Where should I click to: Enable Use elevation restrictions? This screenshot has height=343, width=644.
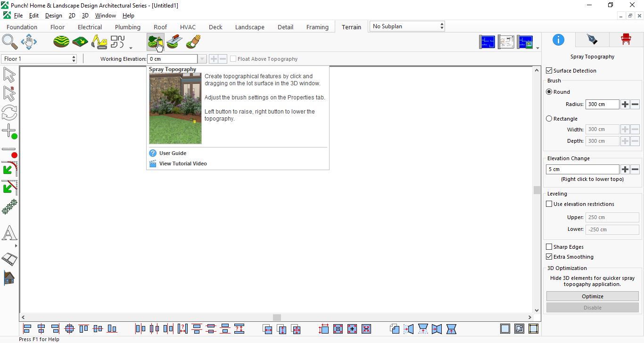pos(549,204)
